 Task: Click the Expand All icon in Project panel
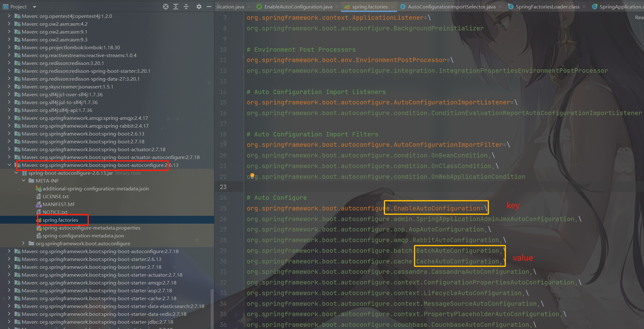click(176, 7)
